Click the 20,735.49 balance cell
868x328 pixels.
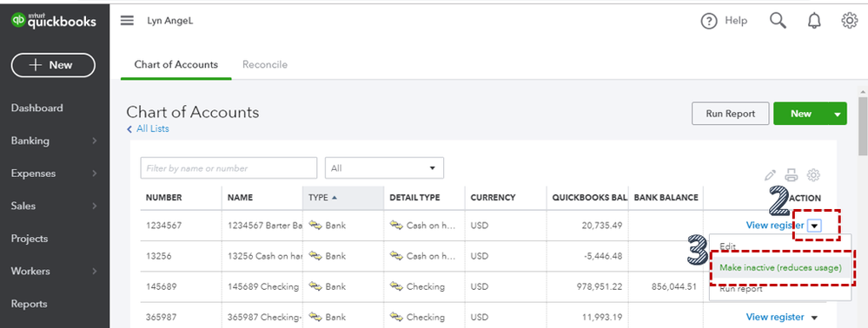click(x=603, y=225)
